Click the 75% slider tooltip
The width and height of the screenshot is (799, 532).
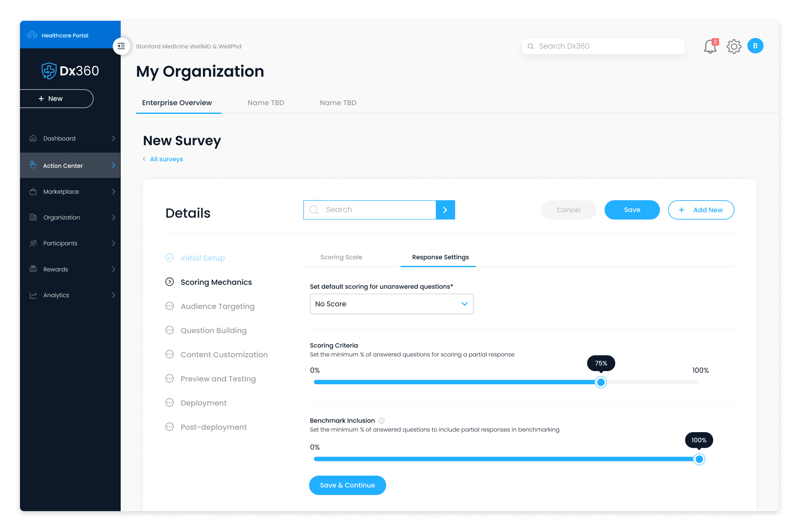pos(601,363)
